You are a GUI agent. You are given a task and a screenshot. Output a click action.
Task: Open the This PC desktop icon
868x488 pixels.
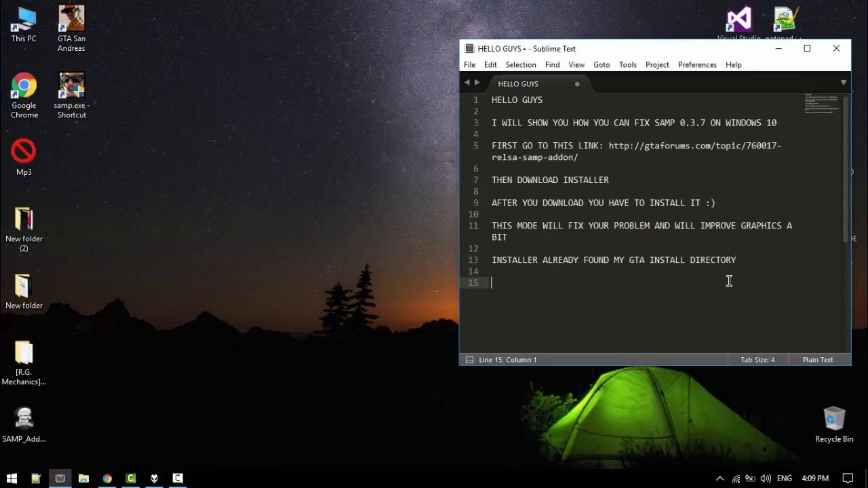pos(24,24)
